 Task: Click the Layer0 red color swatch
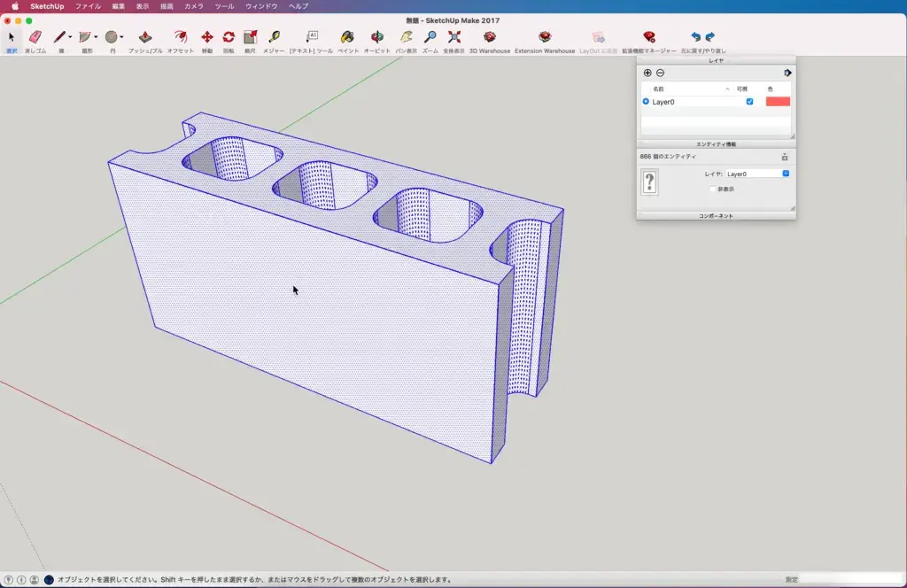[778, 102]
